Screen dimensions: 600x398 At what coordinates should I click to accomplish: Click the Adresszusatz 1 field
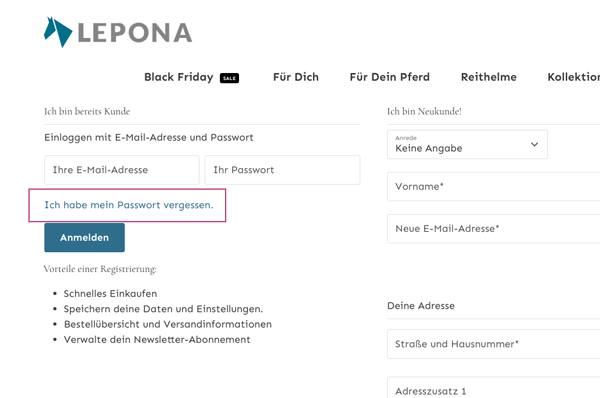(494, 388)
